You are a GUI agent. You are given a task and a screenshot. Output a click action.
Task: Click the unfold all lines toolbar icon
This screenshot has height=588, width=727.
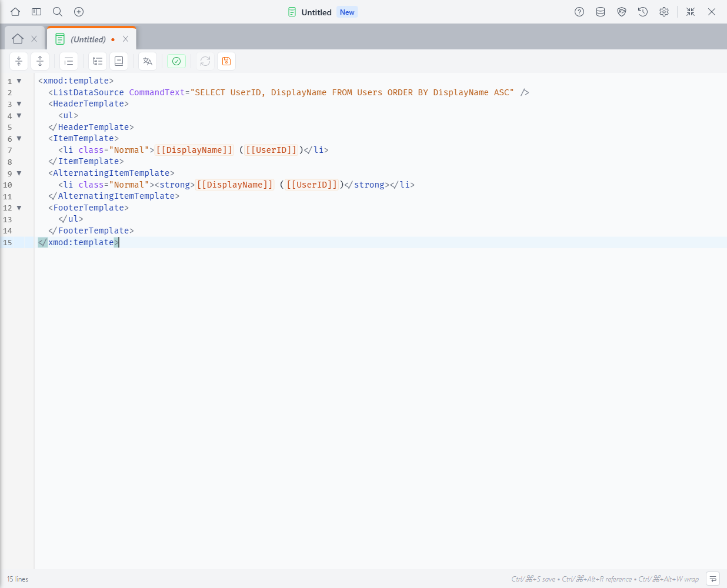(40, 61)
